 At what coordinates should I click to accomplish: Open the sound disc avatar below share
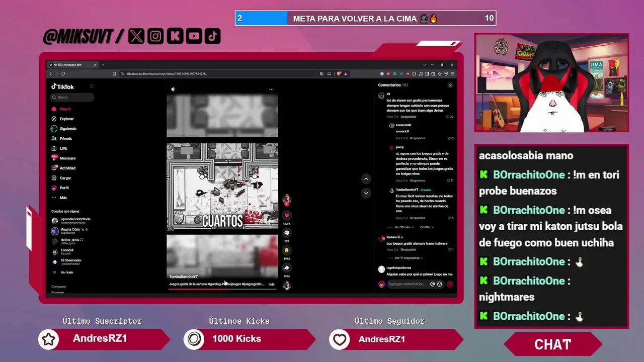(x=287, y=285)
